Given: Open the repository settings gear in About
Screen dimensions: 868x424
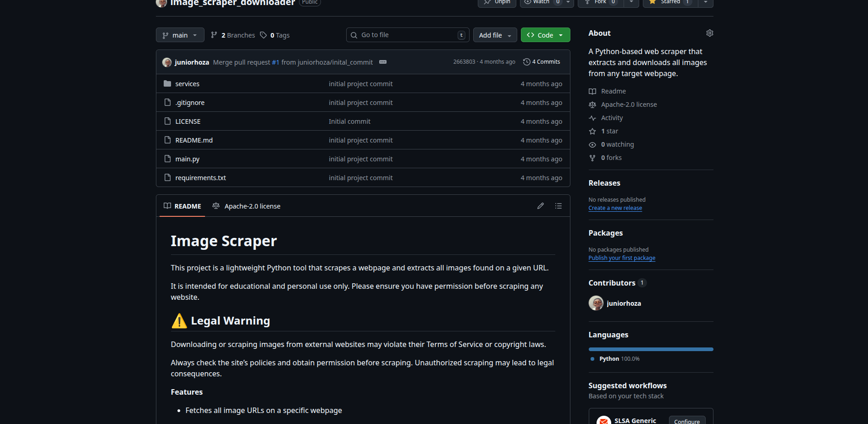Looking at the screenshot, I should (x=709, y=33).
